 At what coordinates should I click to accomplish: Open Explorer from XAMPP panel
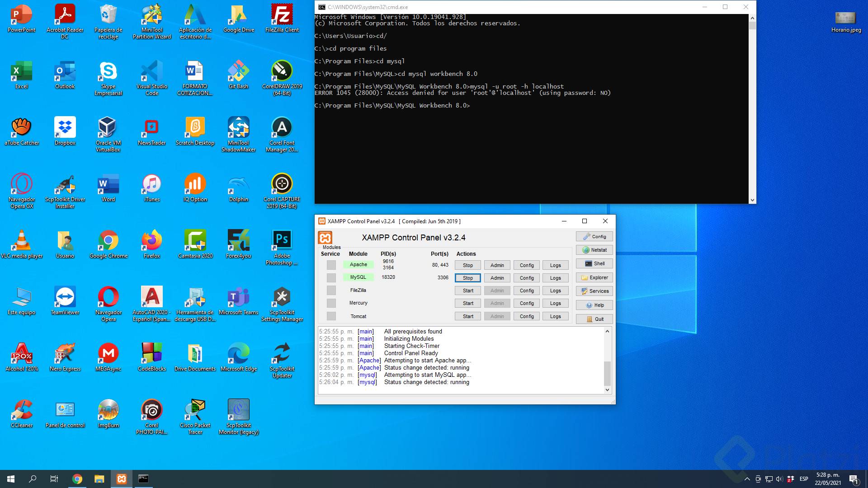point(594,277)
